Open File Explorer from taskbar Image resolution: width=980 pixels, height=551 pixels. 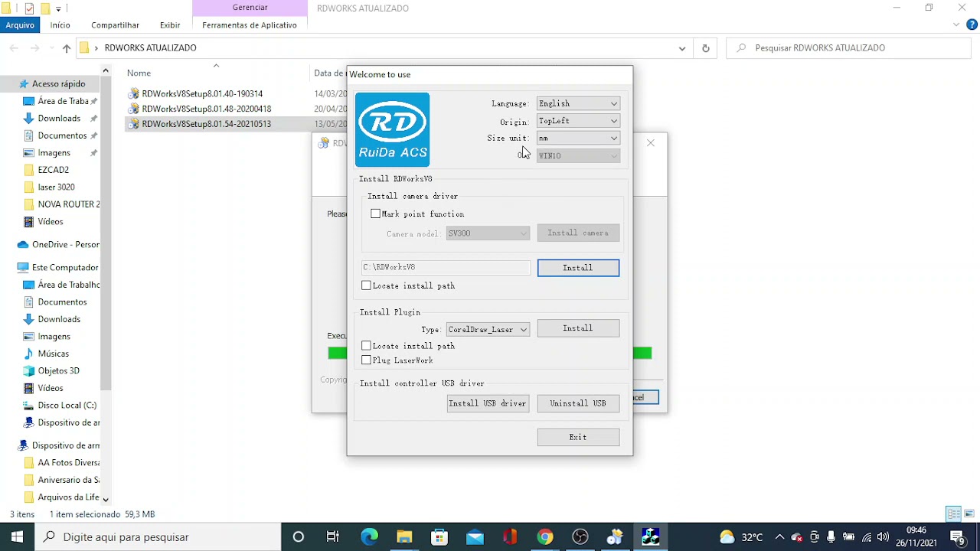tap(404, 537)
